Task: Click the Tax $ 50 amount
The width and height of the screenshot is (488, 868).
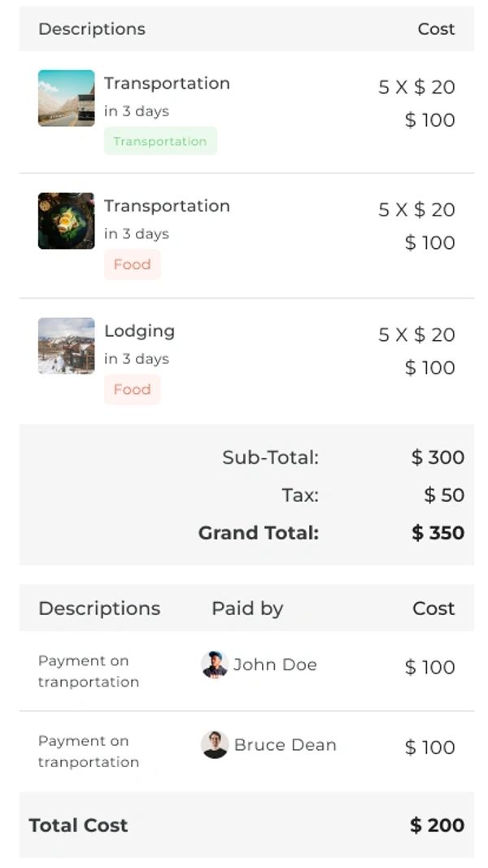Action: [x=444, y=495]
